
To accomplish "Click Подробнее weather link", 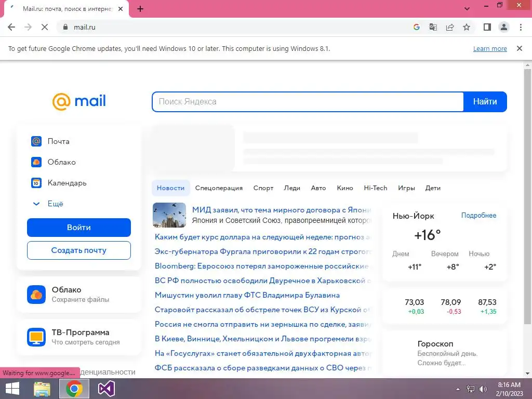I will point(478,216).
